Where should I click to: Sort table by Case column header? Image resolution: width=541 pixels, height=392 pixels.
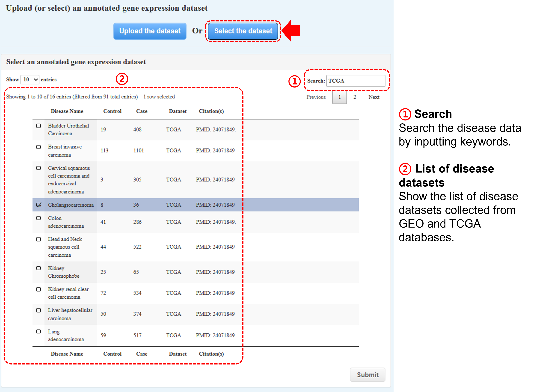[142, 111]
